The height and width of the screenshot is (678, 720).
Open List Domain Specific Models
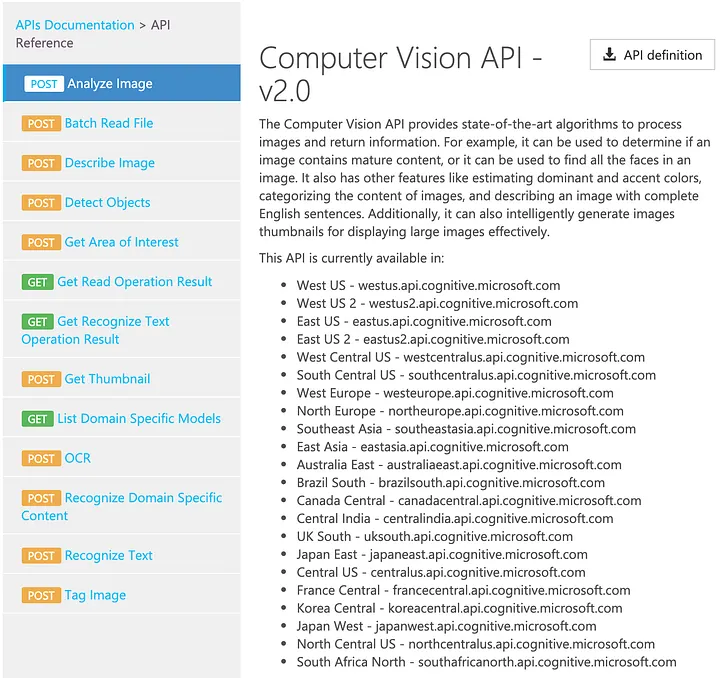139,419
